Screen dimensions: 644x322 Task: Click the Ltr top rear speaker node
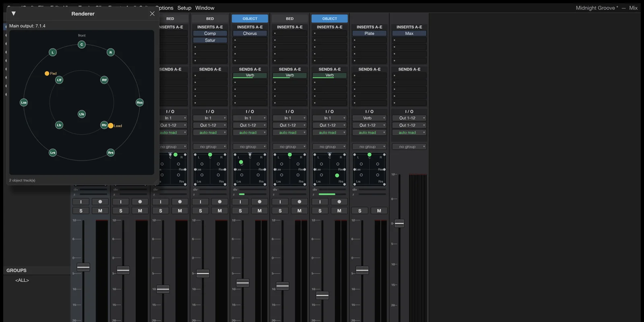[60, 125]
